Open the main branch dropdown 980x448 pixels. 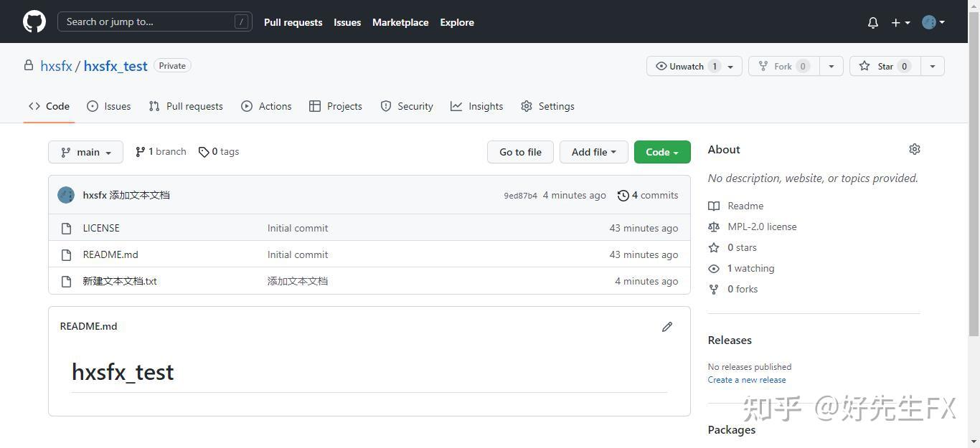pyautogui.click(x=85, y=152)
